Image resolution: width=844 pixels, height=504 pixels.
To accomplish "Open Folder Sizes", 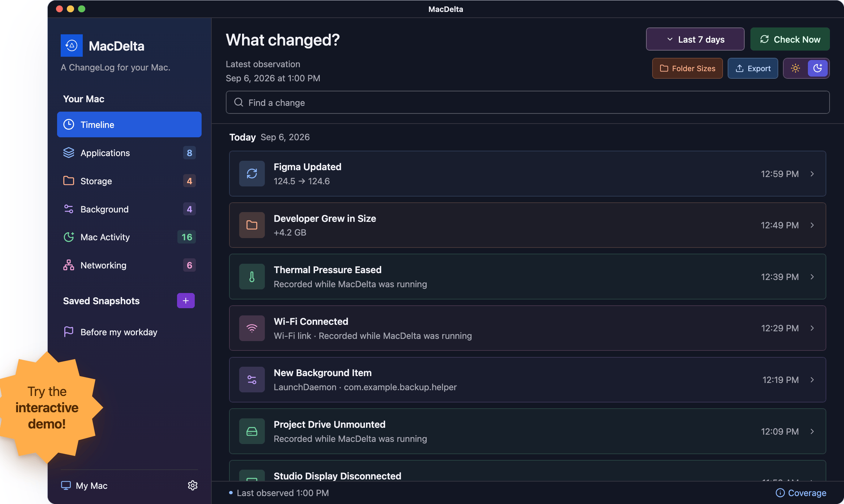I will coord(688,68).
